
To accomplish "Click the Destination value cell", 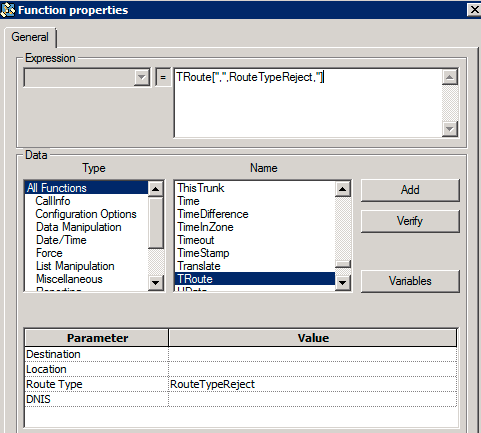I will pyautogui.click(x=312, y=354).
